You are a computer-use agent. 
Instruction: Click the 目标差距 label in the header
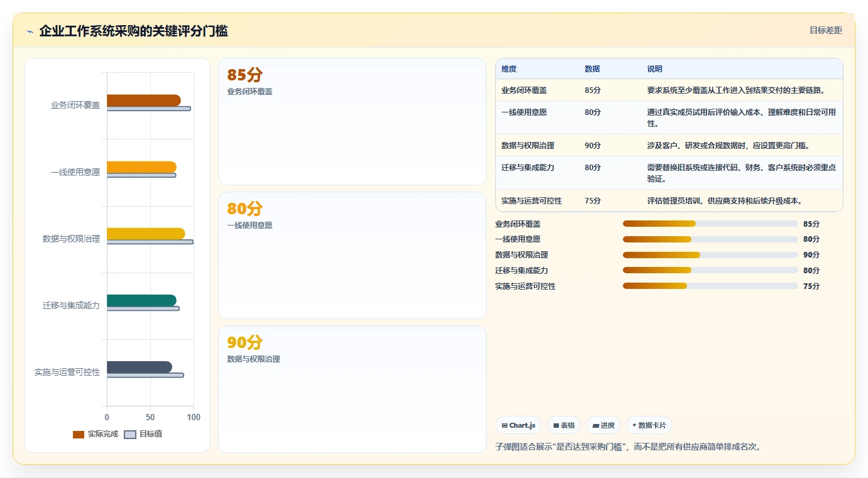click(825, 30)
